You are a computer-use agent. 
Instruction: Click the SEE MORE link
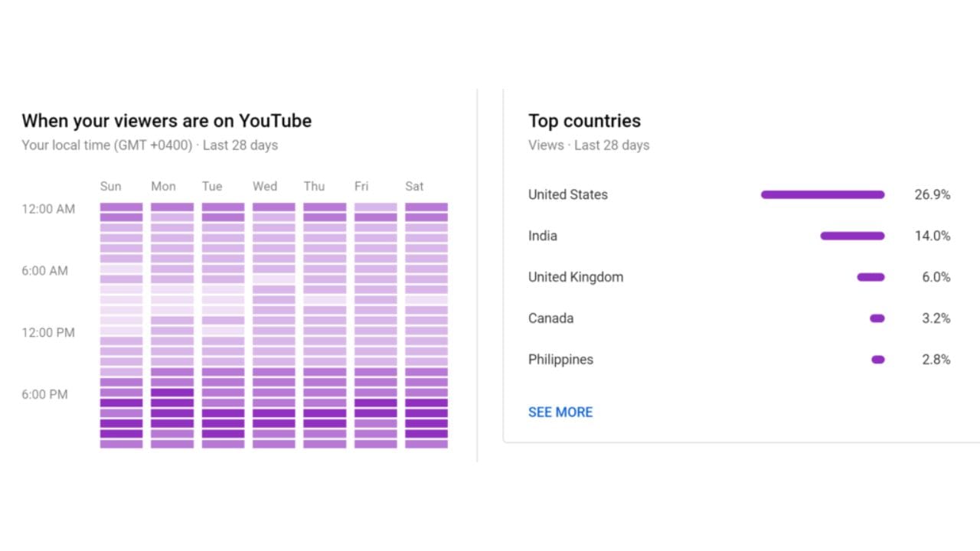tap(560, 412)
